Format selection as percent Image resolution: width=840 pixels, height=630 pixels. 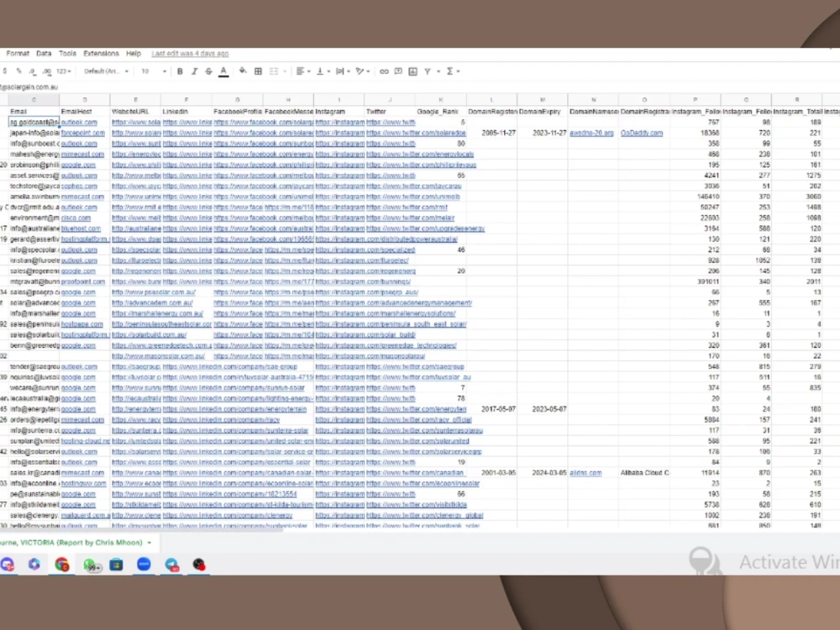point(18,71)
